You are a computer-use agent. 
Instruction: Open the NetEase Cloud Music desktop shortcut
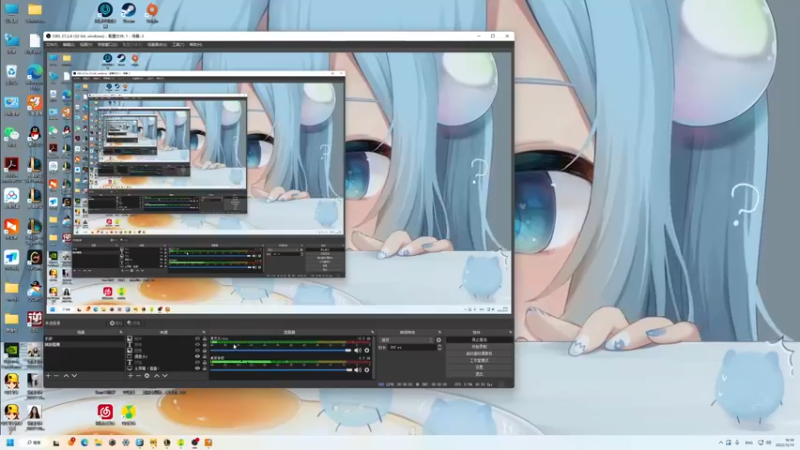coord(105,414)
